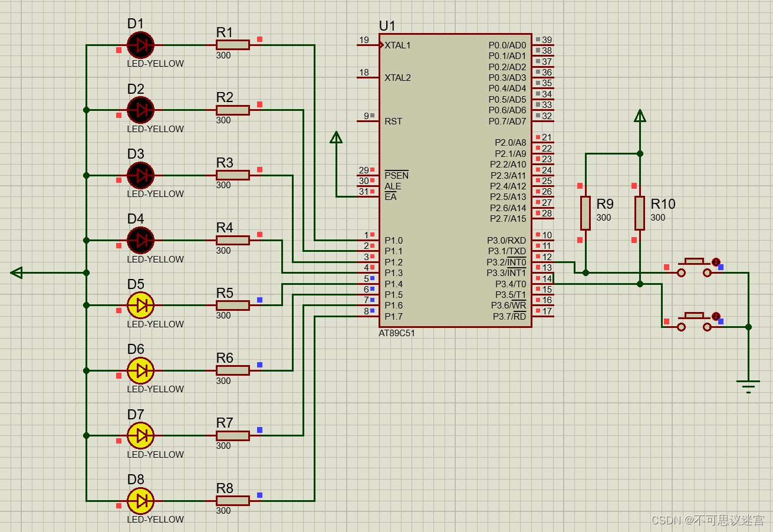This screenshot has height=532, width=773.
Task: Click the P2.0/A8 pin label
Action: 511,142
